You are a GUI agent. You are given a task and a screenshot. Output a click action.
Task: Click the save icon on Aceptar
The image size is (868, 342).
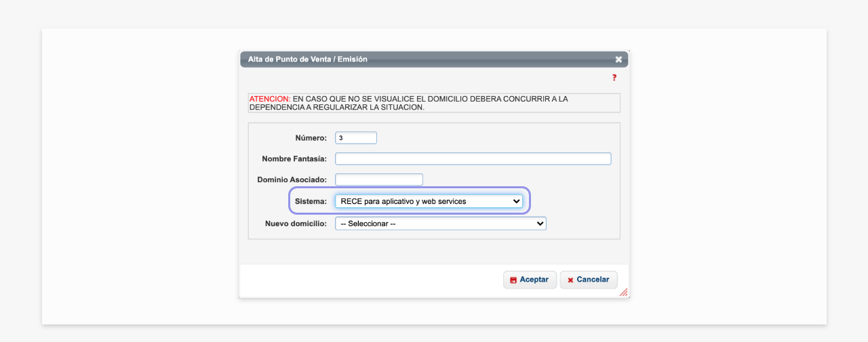click(513, 280)
